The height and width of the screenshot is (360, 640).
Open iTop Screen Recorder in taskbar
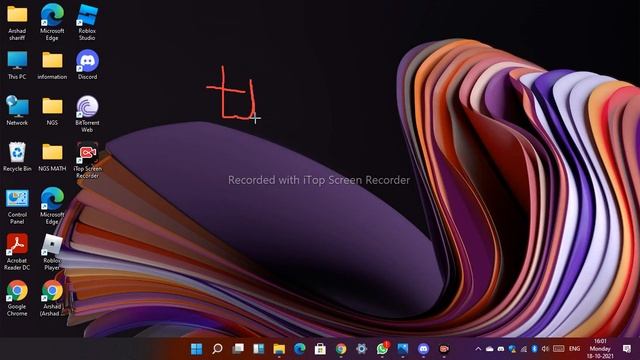point(444,349)
